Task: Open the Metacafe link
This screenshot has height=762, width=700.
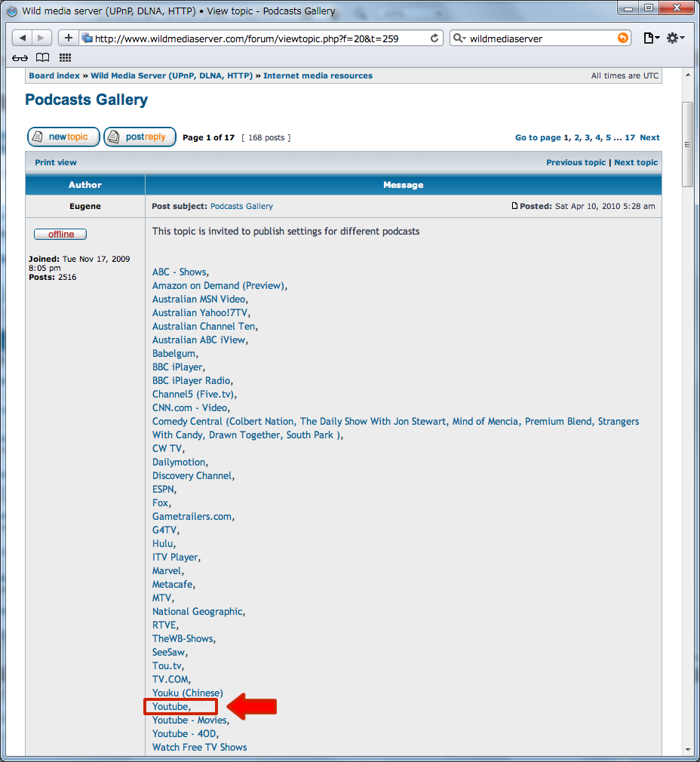Action: [173, 585]
